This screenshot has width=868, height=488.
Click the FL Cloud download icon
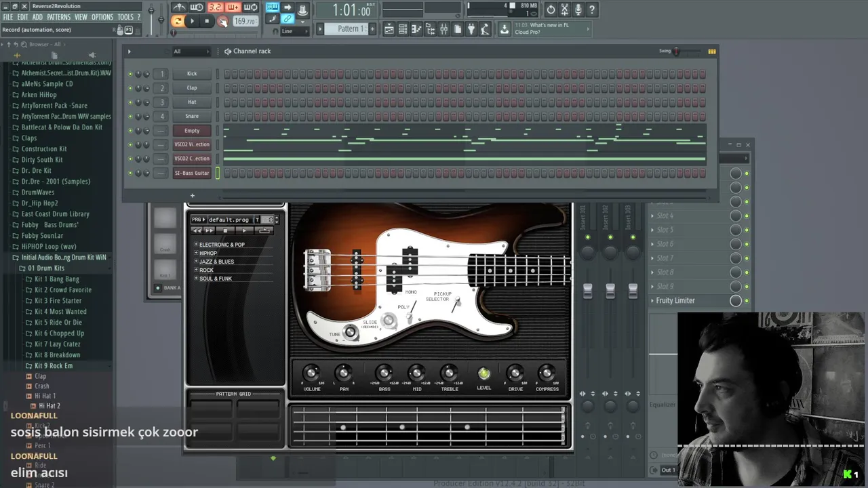[x=504, y=29]
